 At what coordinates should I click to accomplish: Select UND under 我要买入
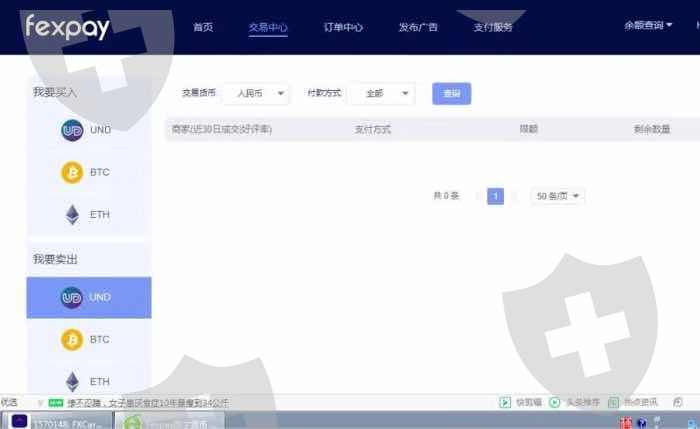pyautogui.click(x=88, y=130)
